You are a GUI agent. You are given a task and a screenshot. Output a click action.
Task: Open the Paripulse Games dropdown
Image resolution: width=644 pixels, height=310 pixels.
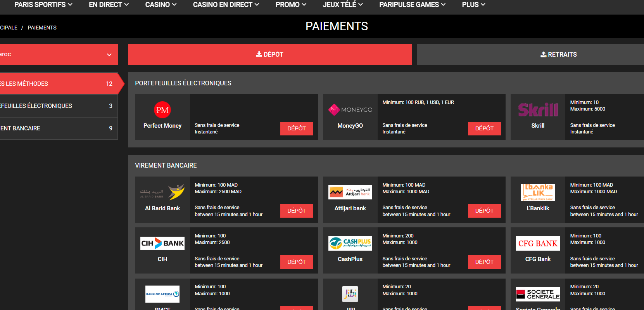pos(412,5)
